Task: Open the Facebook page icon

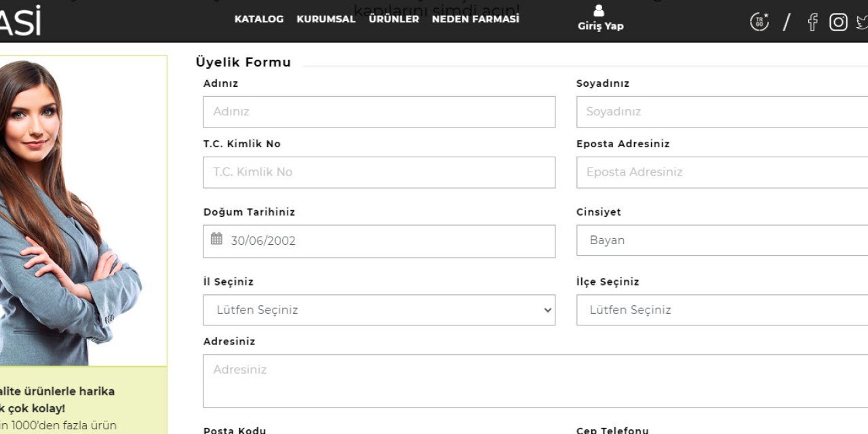Action: [x=812, y=22]
